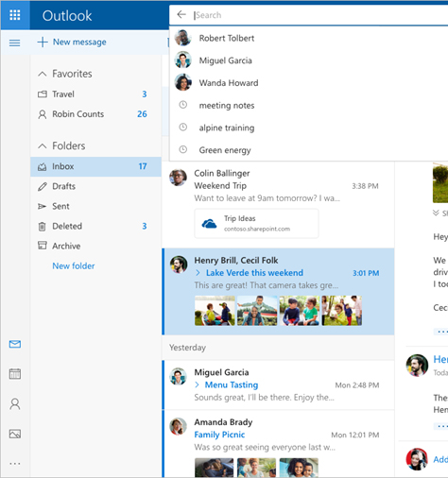Click Colin Ballinger's avatar in message list
The width and height of the screenshot is (448, 478).
pyautogui.click(x=178, y=178)
